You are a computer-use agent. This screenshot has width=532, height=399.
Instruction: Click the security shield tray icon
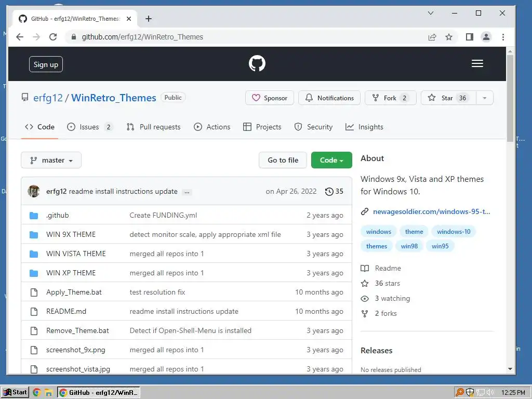[x=470, y=393]
